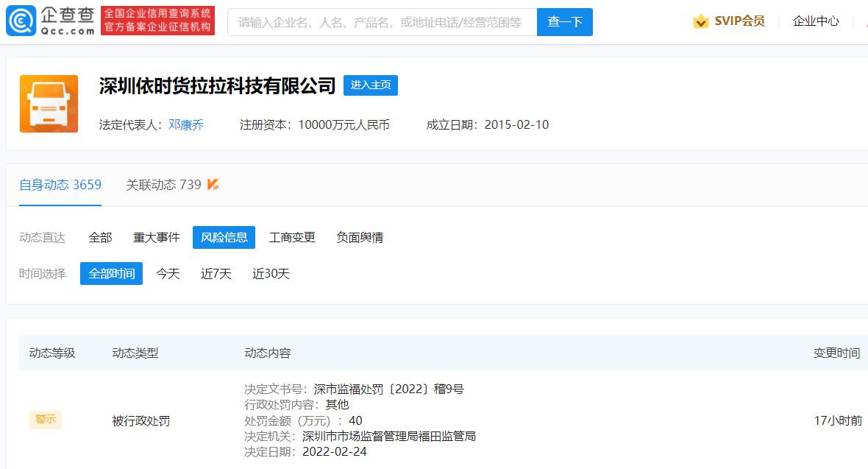
Task: Select the 全部 activity filter
Action: pyautogui.click(x=100, y=237)
